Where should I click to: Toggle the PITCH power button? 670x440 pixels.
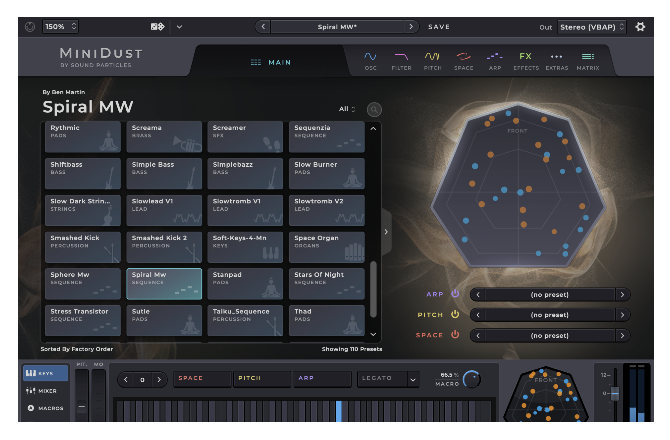(455, 314)
